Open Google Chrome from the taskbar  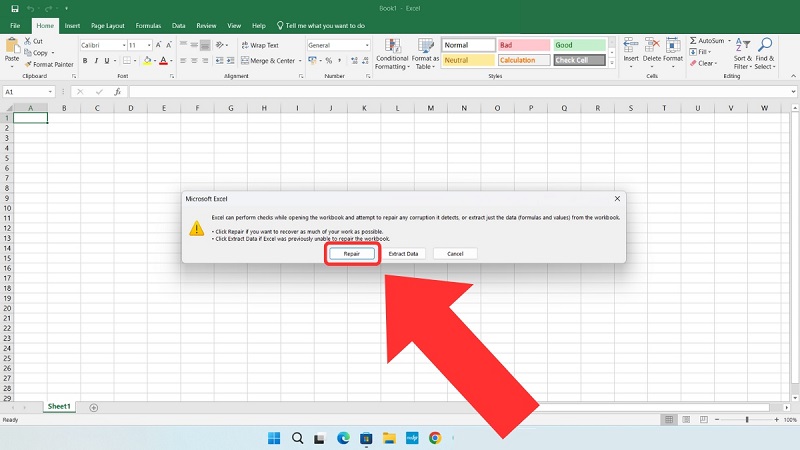(435, 438)
